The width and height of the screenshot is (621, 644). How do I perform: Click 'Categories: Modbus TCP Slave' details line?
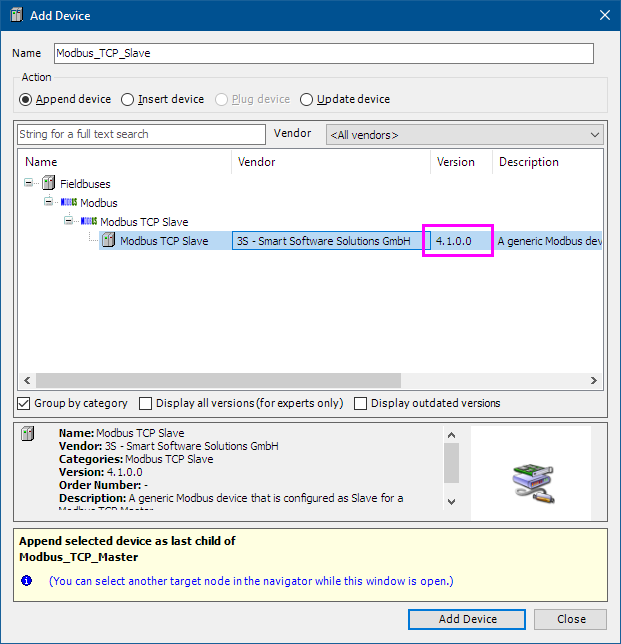136,459
